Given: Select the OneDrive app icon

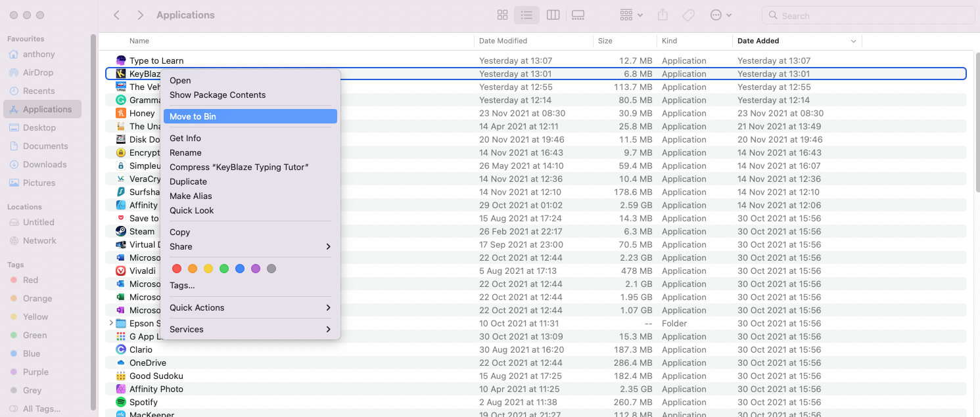Looking at the screenshot, I should (121, 362).
